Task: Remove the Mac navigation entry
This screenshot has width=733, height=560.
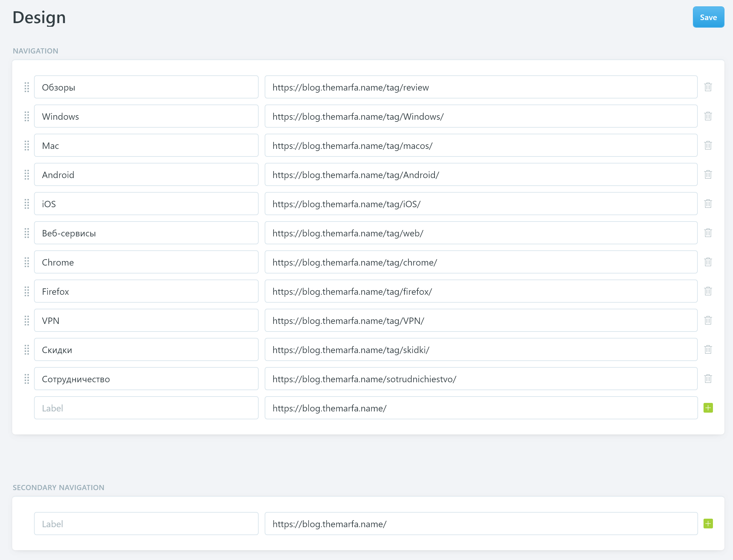Action: point(708,145)
